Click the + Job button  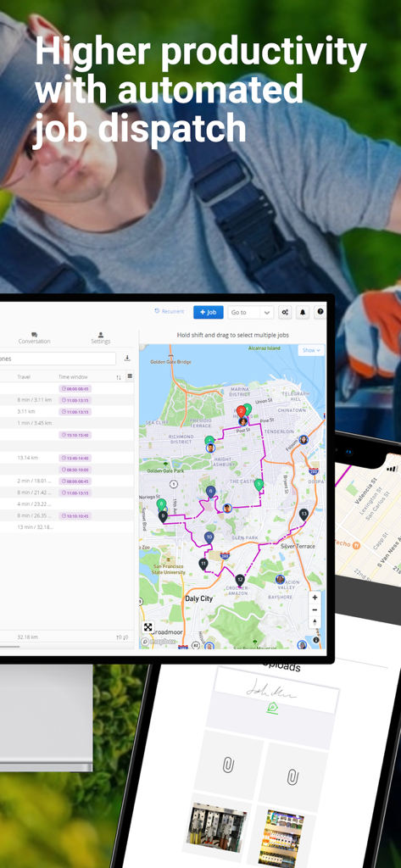coord(209,312)
